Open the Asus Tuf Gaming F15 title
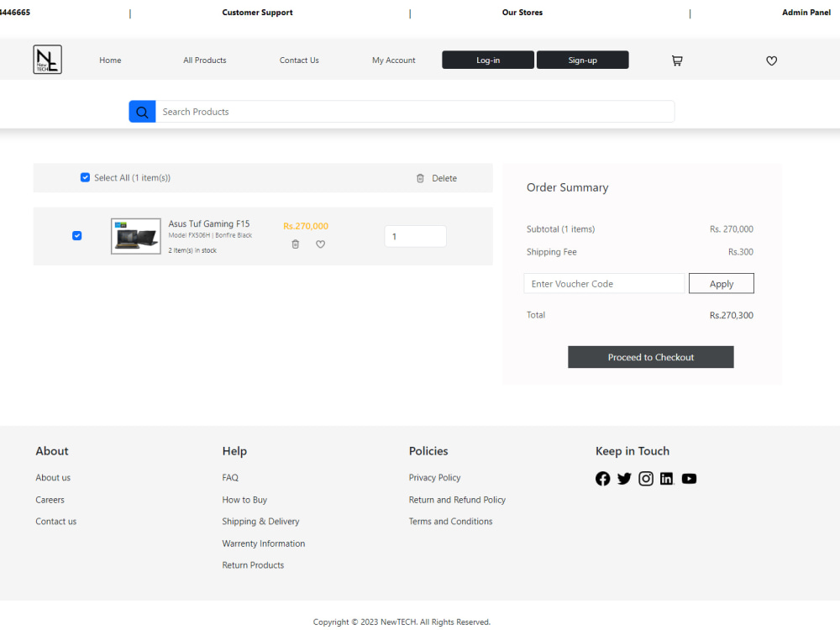Screen dimensions: 840x630 click(209, 224)
